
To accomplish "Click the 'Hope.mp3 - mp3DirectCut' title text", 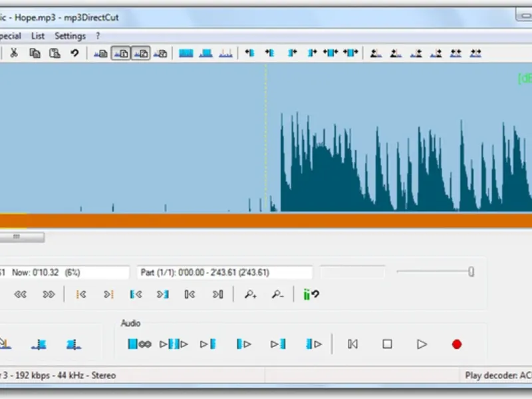I will (x=66, y=17).
